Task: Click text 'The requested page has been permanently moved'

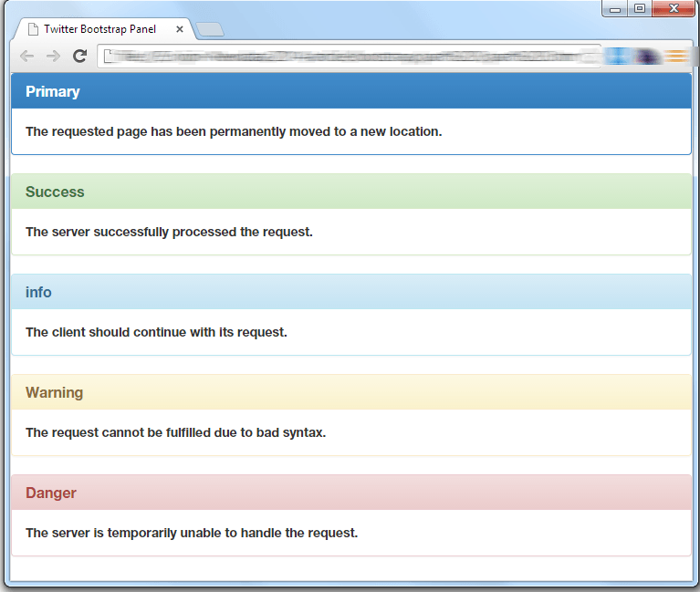Action: click(178, 131)
